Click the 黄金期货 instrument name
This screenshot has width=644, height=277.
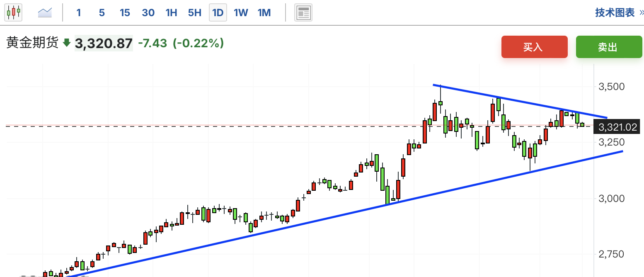tap(32, 43)
